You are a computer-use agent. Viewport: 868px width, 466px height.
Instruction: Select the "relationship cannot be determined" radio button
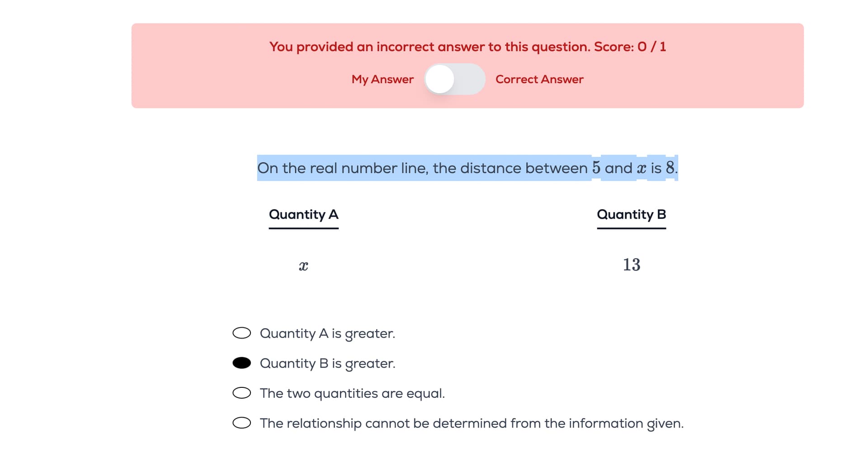tap(241, 423)
